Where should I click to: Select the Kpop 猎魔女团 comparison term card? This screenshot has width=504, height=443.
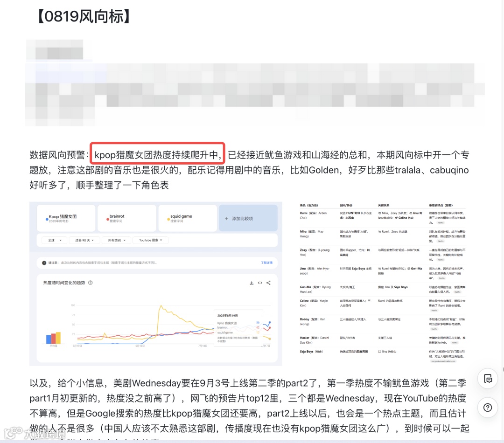pyautogui.click(x=66, y=218)
